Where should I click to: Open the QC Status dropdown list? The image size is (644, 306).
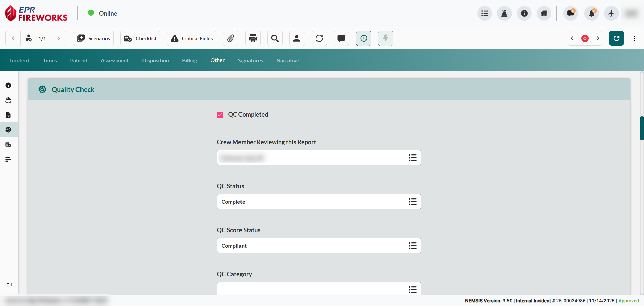[x=412, y=202]
